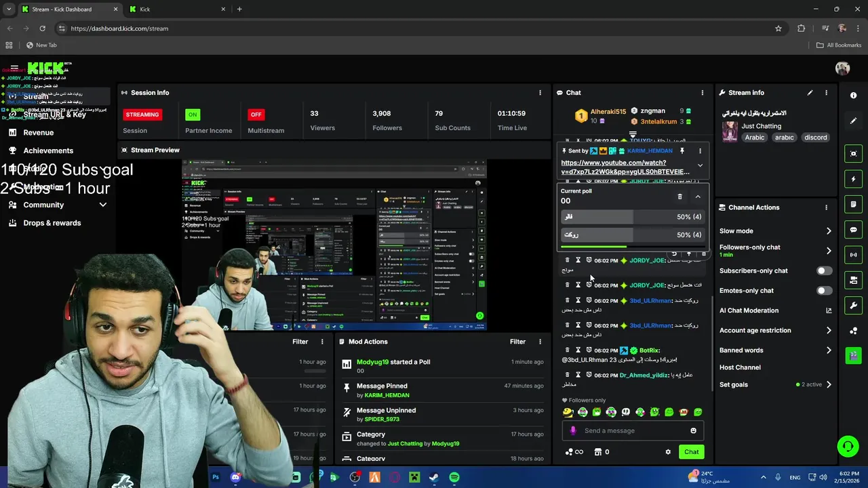This screenshot has width=868, height=488.
Task: Open Revenue in the sidebar
Action: pyautogui.click(x=38, y=133)
